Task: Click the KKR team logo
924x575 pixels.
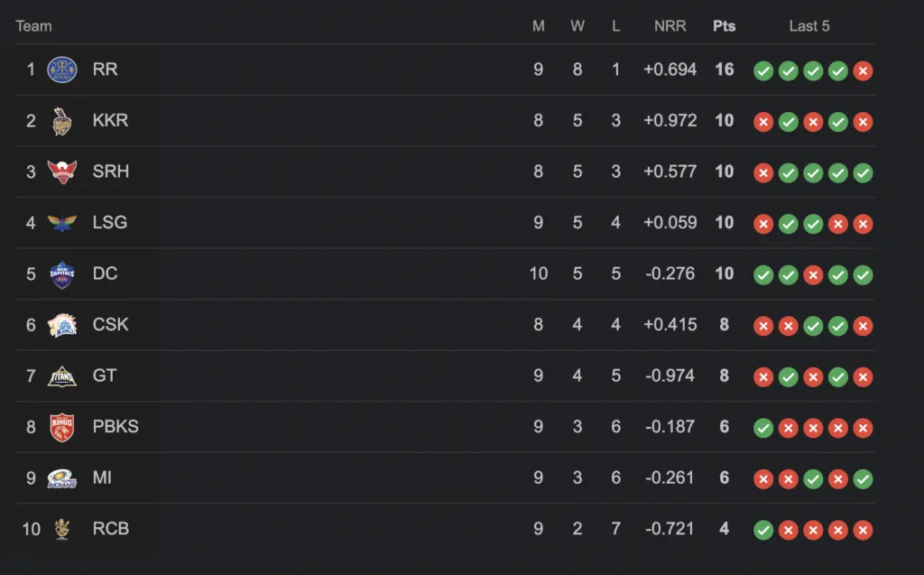Action: 62,121
